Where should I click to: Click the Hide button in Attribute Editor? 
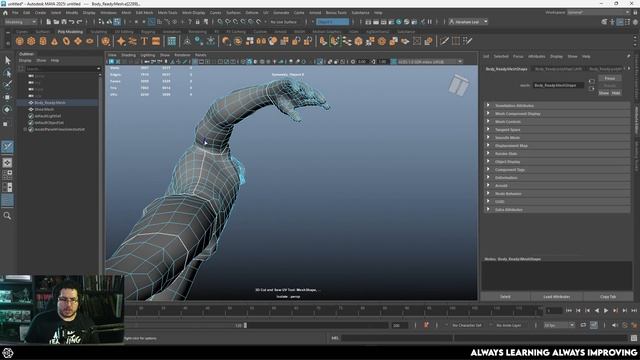pyautogui.click(x=616, y=93)
